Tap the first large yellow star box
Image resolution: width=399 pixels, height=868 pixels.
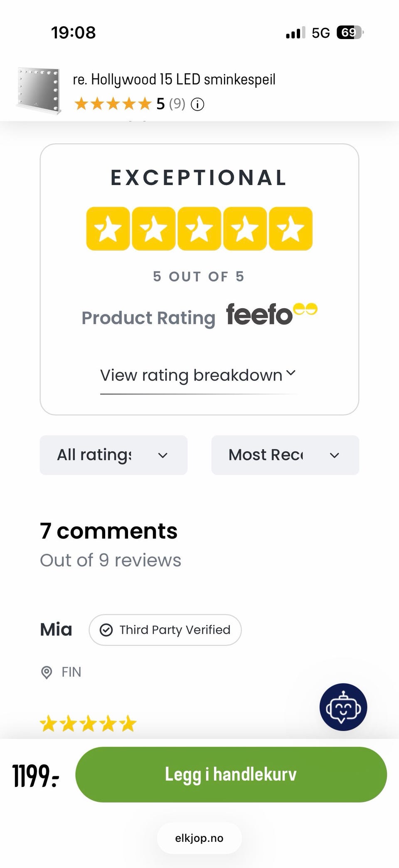point(108,229)
